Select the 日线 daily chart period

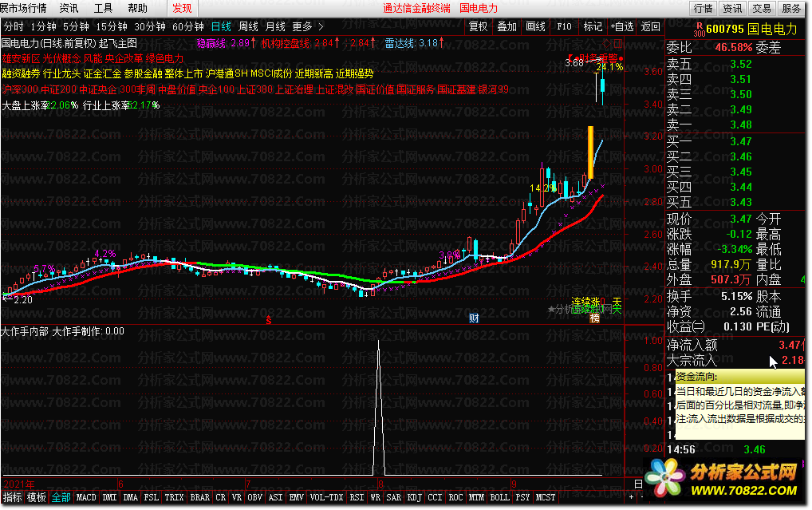[221, 26]
